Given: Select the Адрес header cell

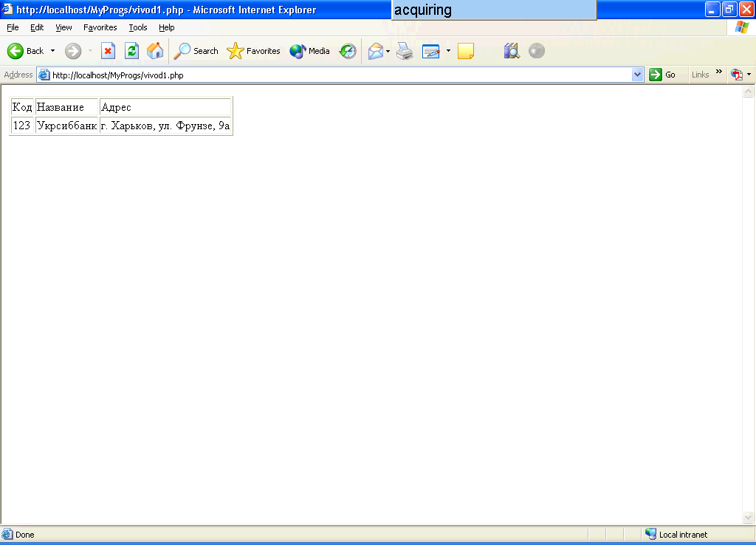Looking at the screenshot, I should 165,107.
